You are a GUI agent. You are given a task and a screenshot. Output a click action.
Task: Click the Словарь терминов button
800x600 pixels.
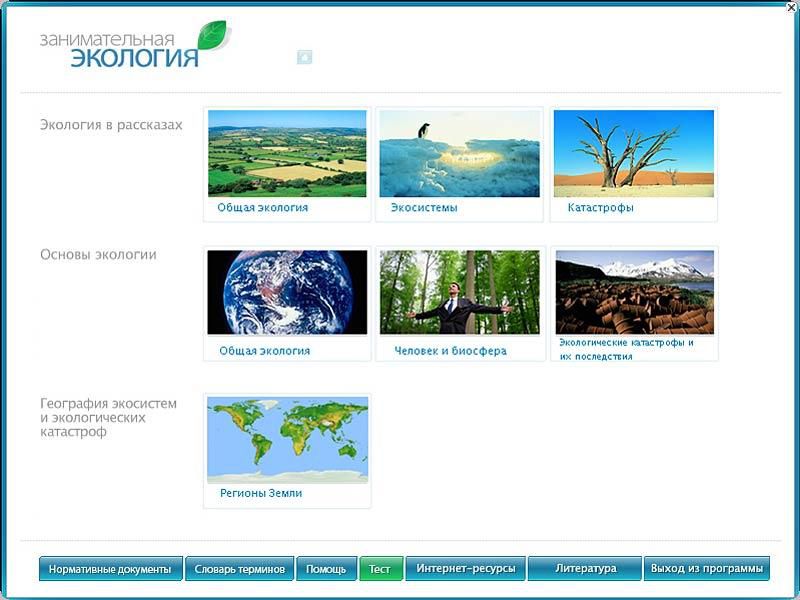click(240, 569)
